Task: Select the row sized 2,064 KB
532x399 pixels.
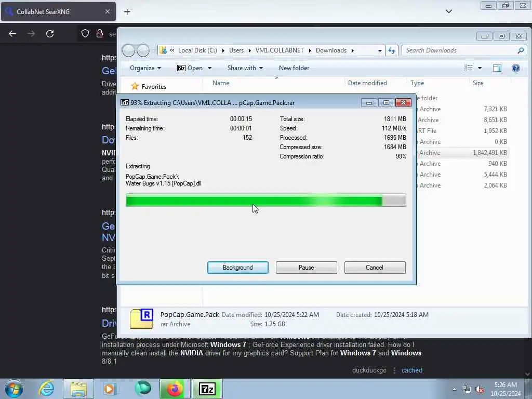Action: (462, 185)
